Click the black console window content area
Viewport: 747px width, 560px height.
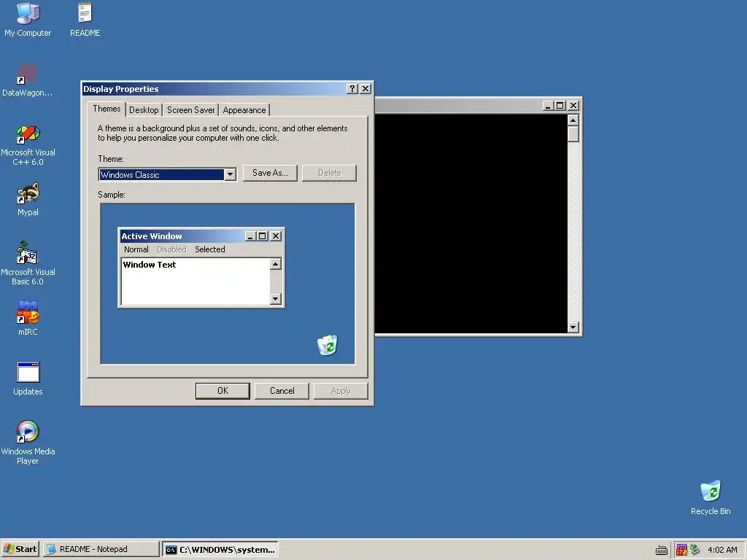(471, 224)
